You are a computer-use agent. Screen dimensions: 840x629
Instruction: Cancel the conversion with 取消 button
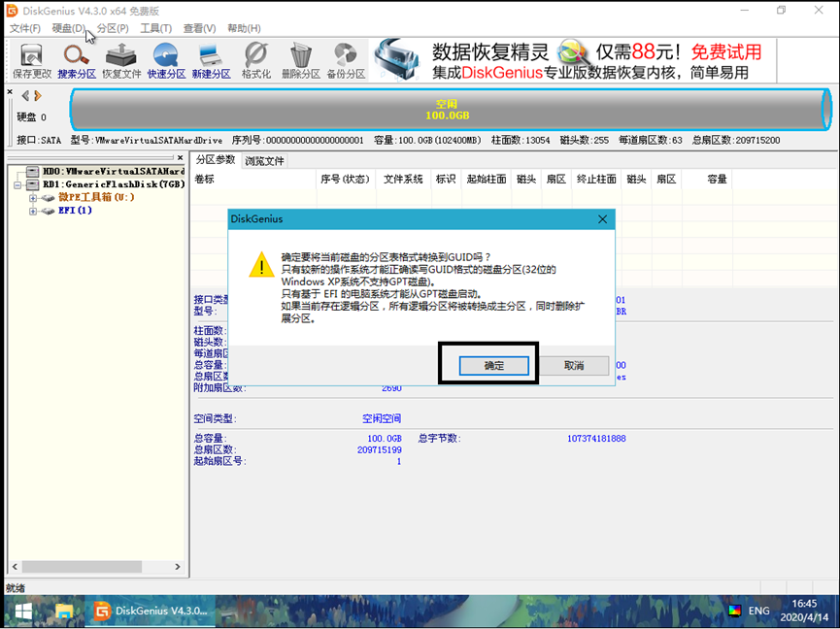click(574, 366)
